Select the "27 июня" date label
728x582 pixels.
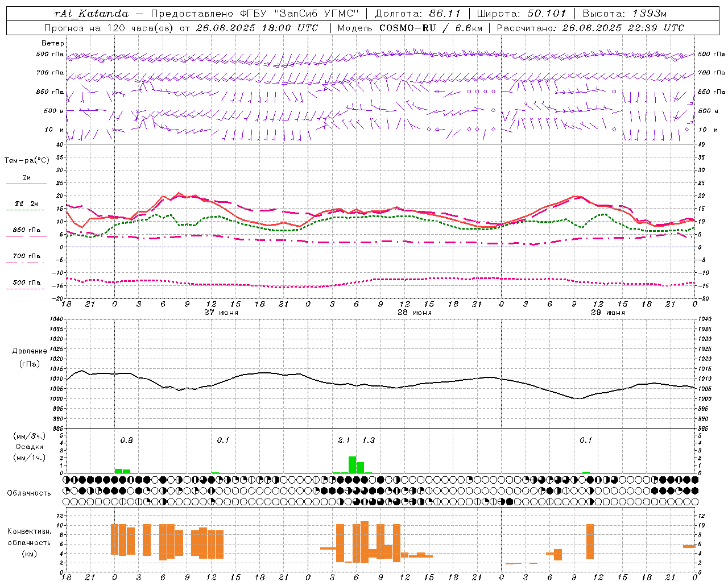pyautogui.click(x=221, y=313)
